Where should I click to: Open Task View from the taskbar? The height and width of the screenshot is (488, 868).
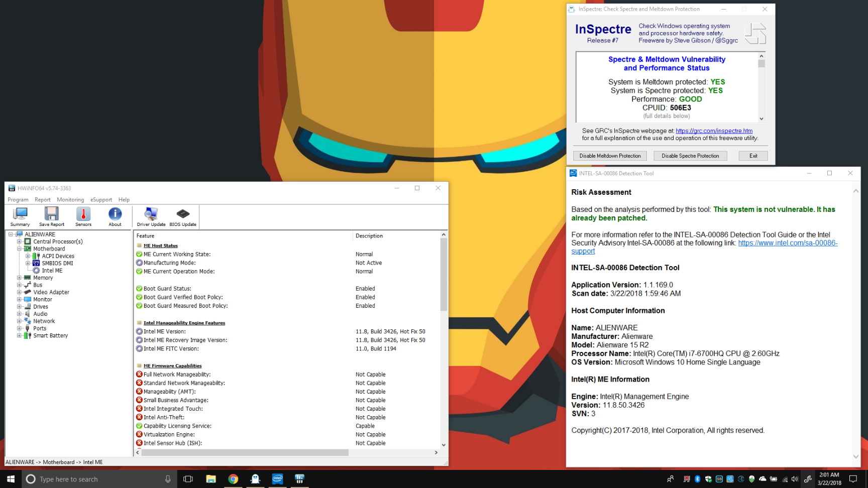(188, 479)
